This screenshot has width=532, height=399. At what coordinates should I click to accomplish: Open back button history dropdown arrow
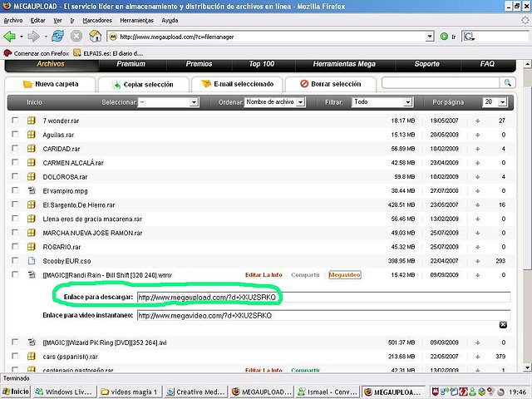click(x=21, y=37)
